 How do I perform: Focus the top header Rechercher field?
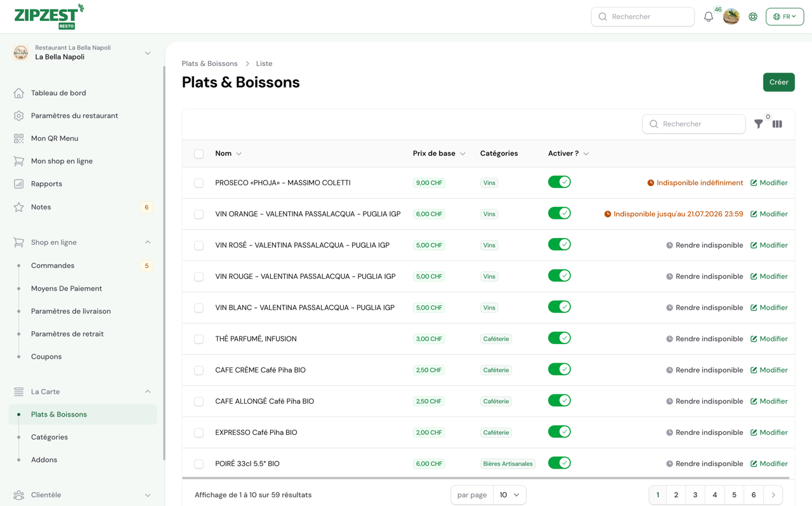[x=643, y=17]
